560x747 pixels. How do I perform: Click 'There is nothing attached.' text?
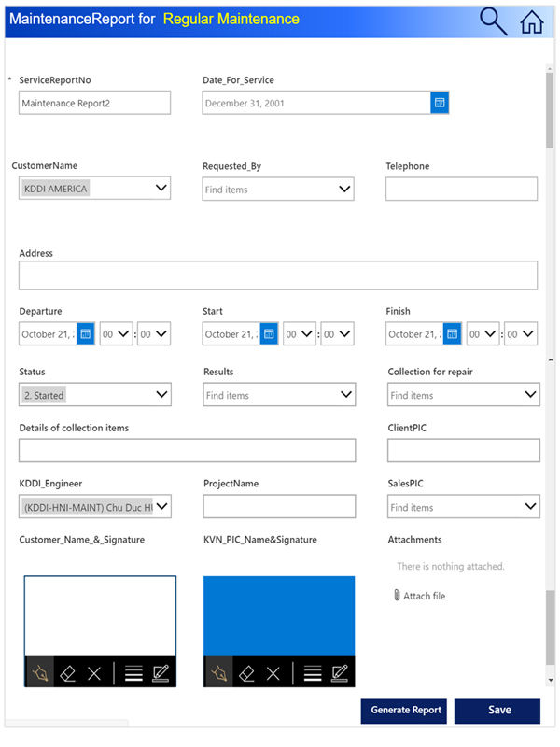coord(451,566)
